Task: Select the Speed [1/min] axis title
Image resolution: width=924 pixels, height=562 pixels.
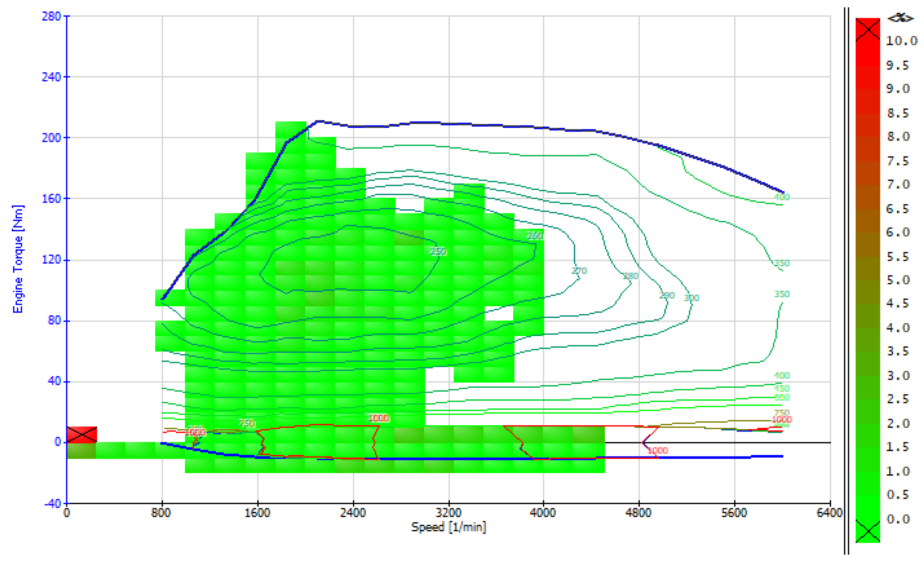Action: tap(448, 527)
